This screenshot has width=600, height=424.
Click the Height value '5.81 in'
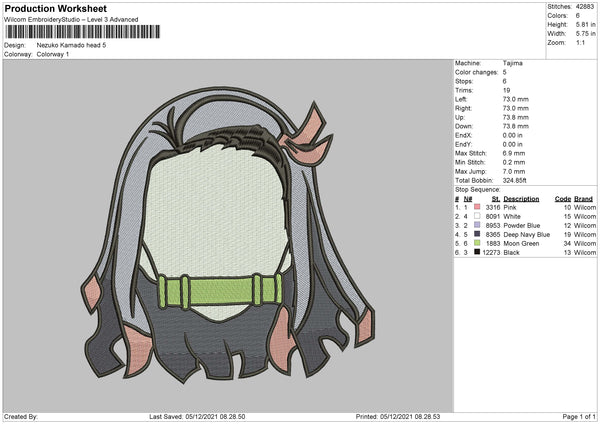585,24
